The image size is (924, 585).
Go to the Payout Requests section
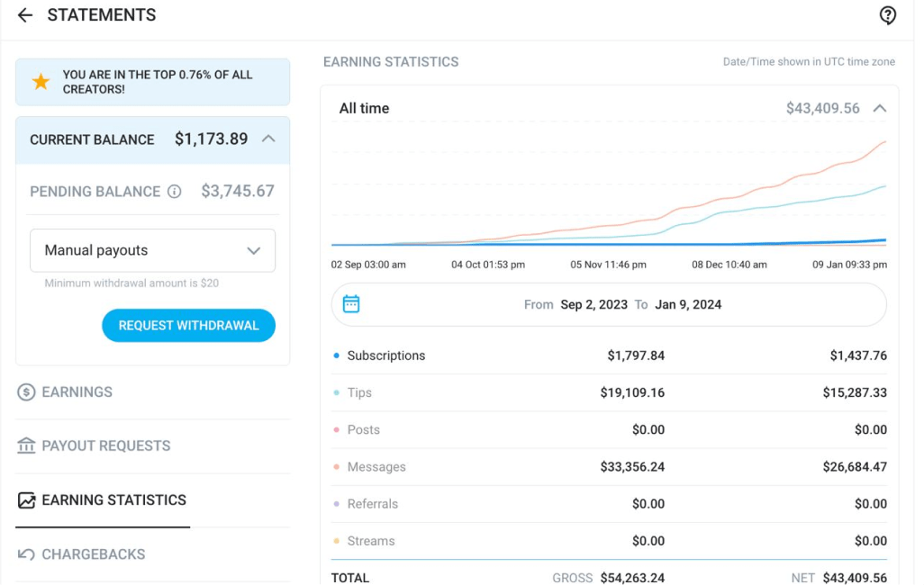(x=106, y=446)
